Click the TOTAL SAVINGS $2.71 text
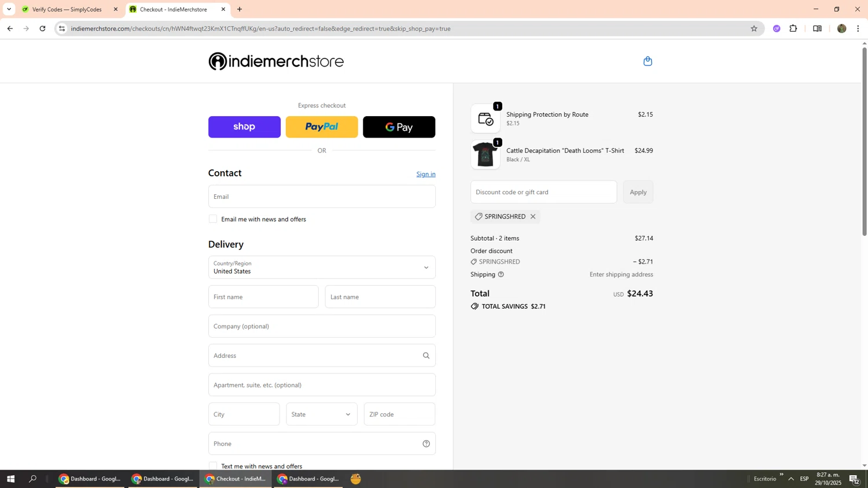This screenshot has height=488, width=868. (513, 306)
